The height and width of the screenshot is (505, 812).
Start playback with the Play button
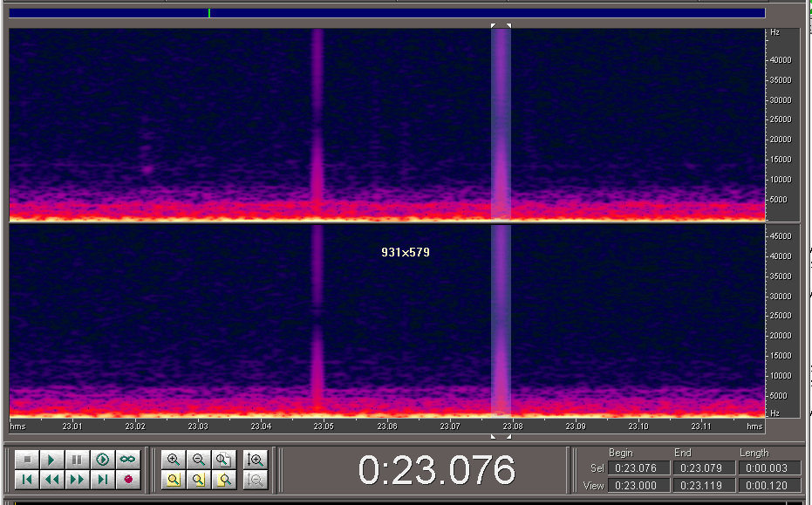coord(51,460)
